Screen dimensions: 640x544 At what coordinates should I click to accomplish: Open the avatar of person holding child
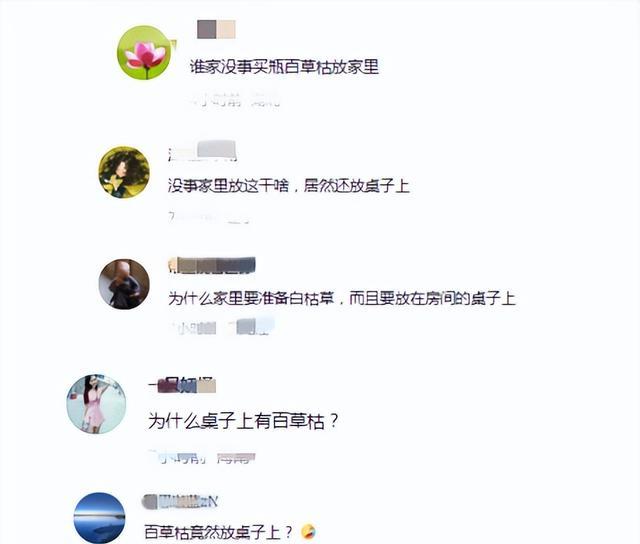pyautogui.click(x=124, y=284)
